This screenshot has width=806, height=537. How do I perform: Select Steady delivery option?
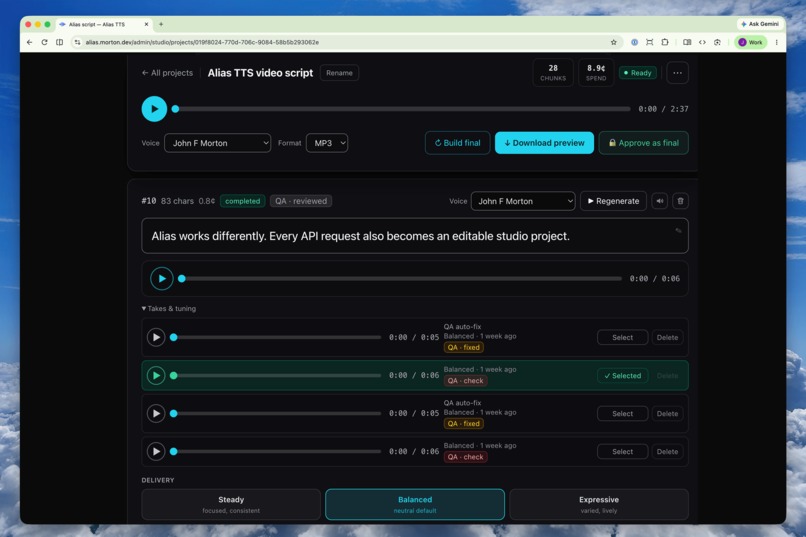point(231,504)
